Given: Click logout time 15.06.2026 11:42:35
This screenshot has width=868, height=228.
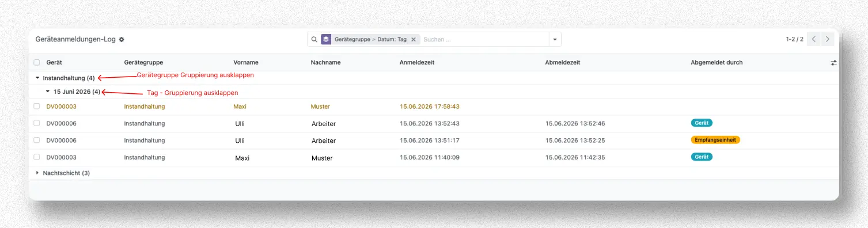Looking at the screenshot, I should point(575,157).
